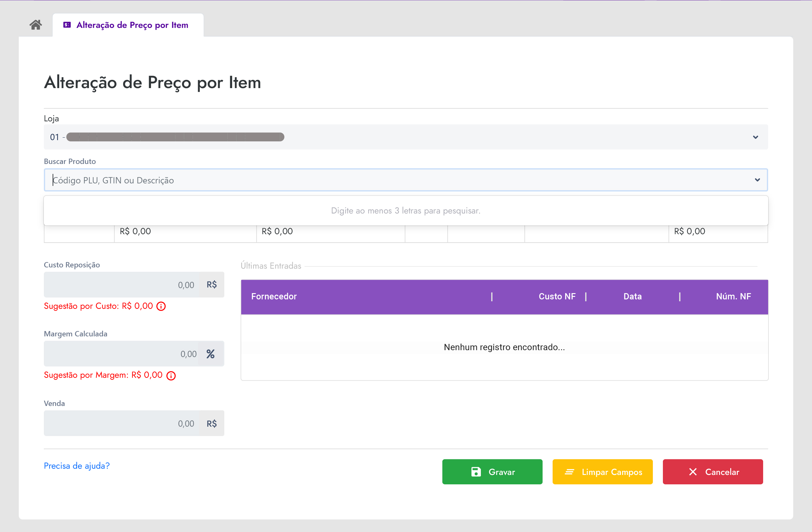
Task: Click the floppy disk icon on Gravar
Action: [x=476, y=472]
